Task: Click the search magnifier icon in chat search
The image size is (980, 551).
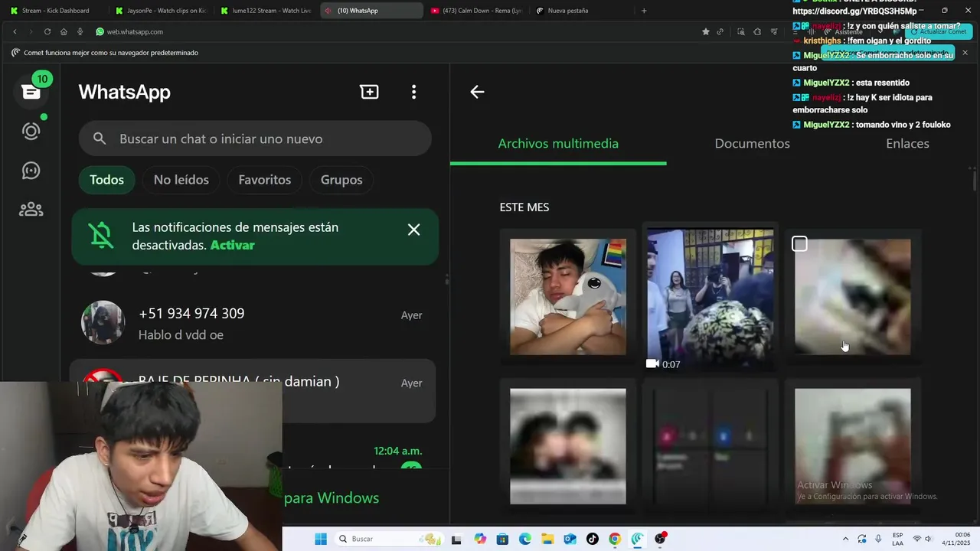Action: click(100, 139)
